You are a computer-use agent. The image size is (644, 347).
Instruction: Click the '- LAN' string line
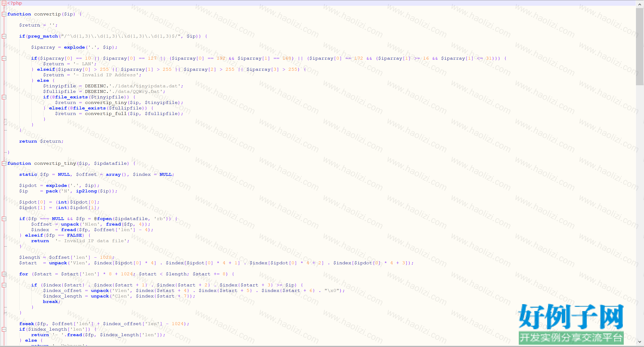[x=70, y=64]
